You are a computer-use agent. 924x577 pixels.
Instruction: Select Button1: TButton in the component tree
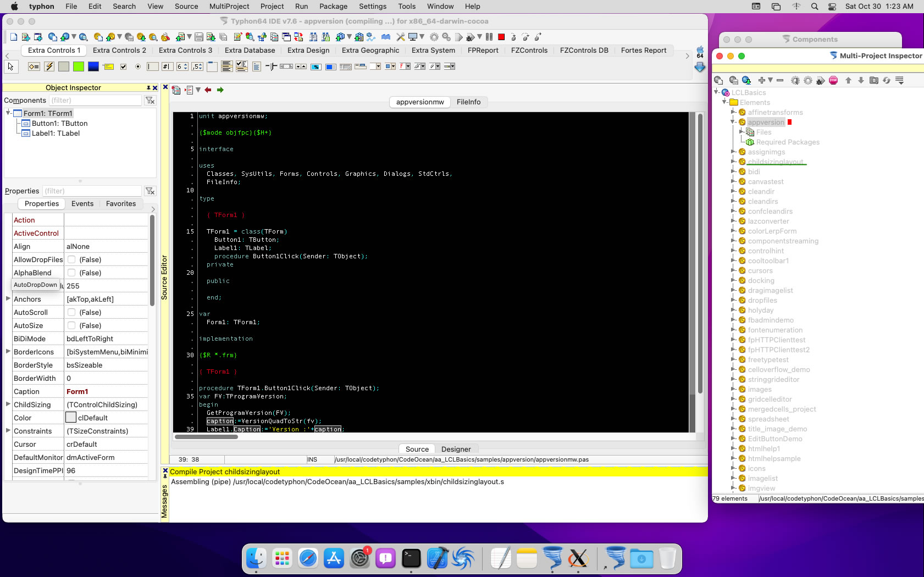[59, 123]
